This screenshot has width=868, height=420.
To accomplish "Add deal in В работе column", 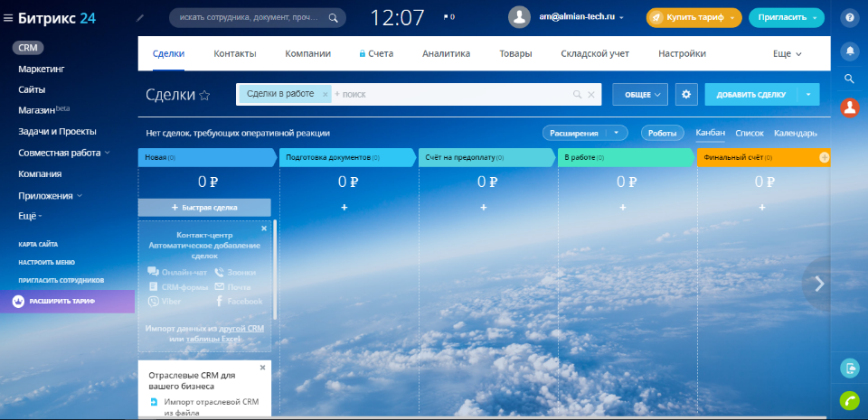I will click(623, 207).
